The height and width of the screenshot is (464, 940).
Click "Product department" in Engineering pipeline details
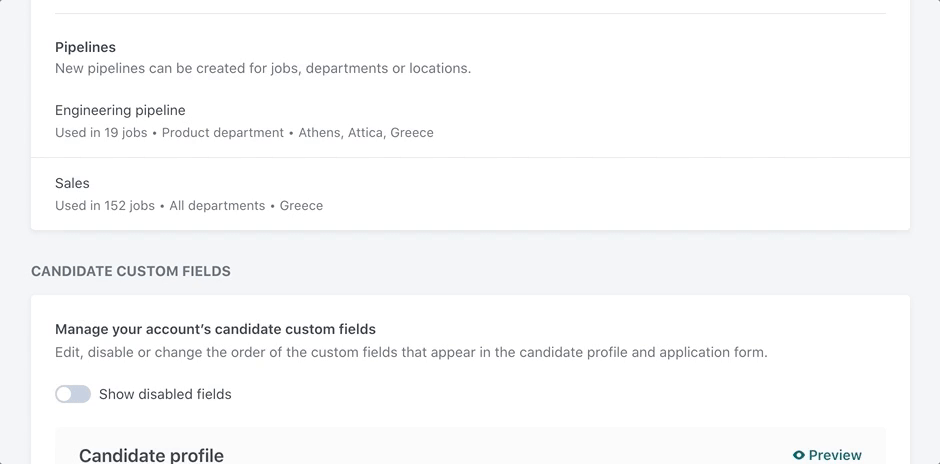(x=222, y=132)
